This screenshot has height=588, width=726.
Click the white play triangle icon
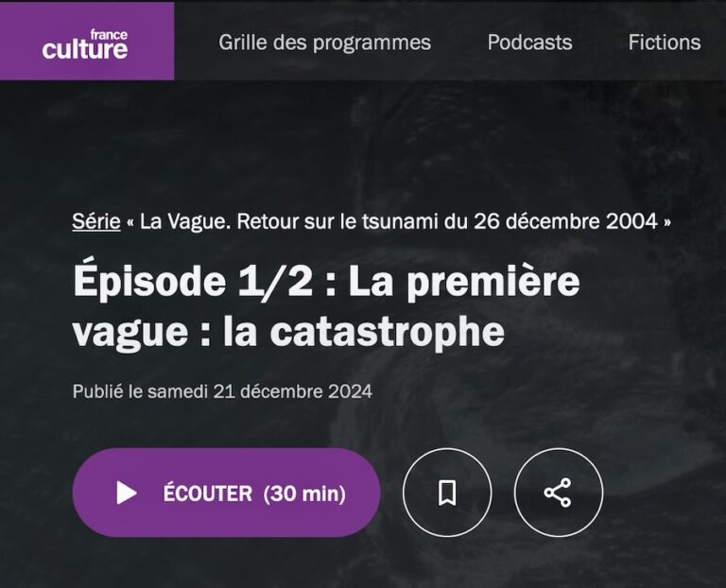pyautogui.click(x=127, y=493)
